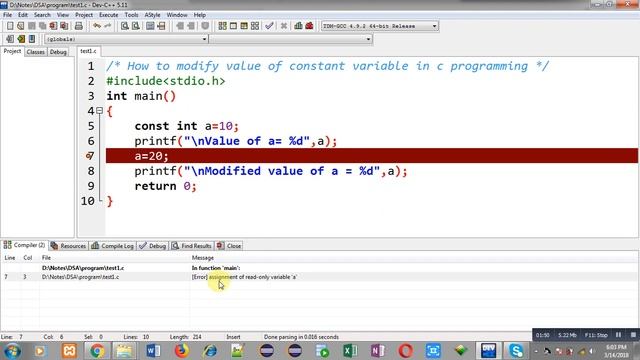640x360 pixels.
Task: Click the Rebuild All toolbar icon
Action: 255,26
